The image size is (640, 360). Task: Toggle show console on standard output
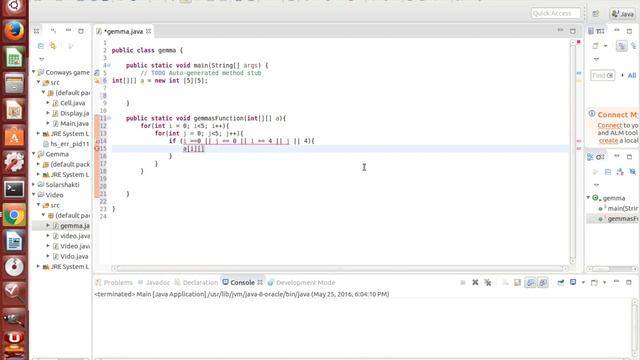coord(530,282)
